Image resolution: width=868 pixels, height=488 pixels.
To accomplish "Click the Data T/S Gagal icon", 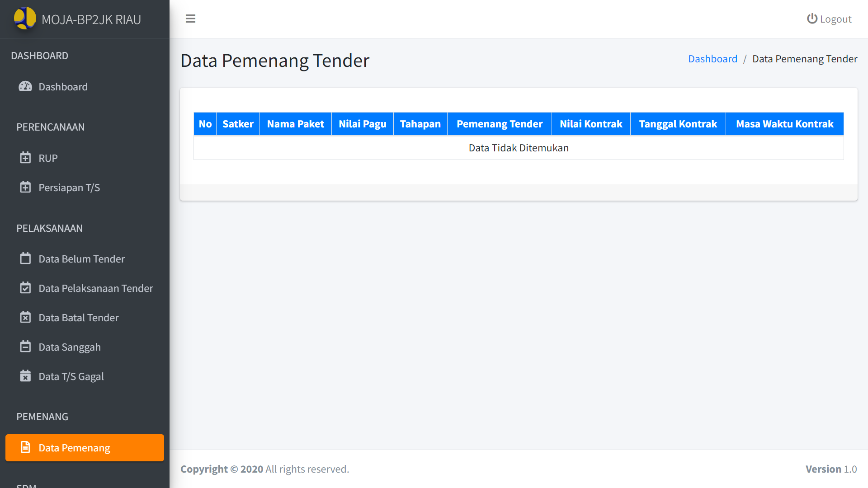I will point(25,376).
